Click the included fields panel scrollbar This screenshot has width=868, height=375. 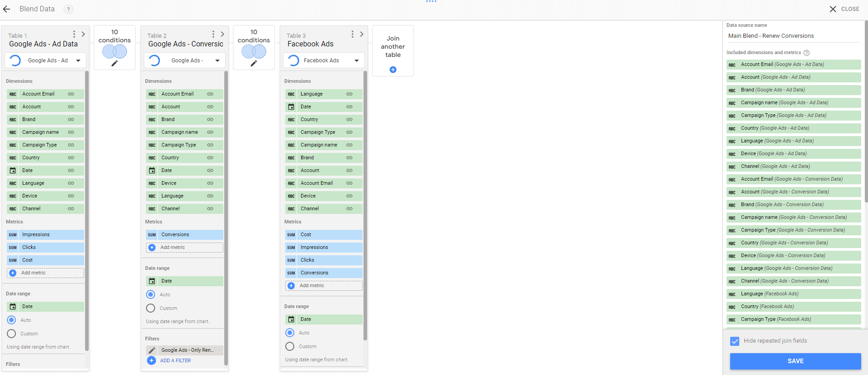(866, 111)
